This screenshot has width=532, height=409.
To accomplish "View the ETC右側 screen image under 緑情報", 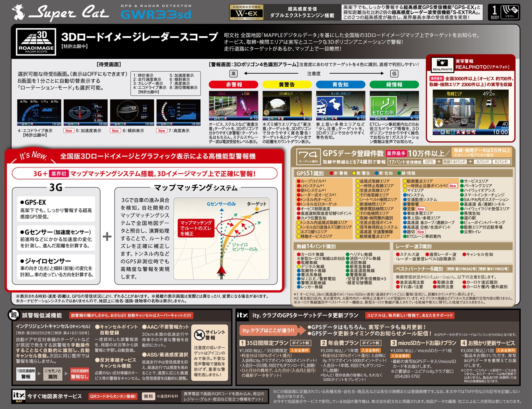I will tap(394, 106).
